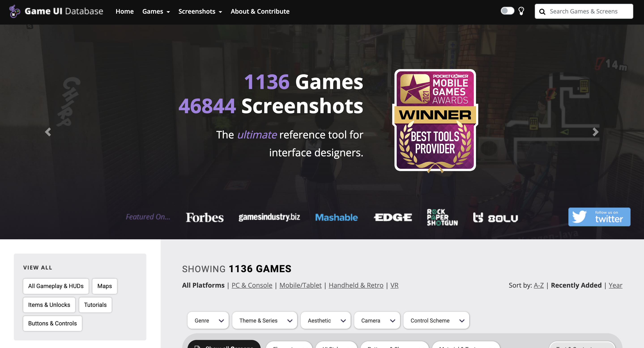Image resolution: width=644 pixels, height=348 pixels.
Task: Select the VR platform filter tab
Action: point(395,285)
